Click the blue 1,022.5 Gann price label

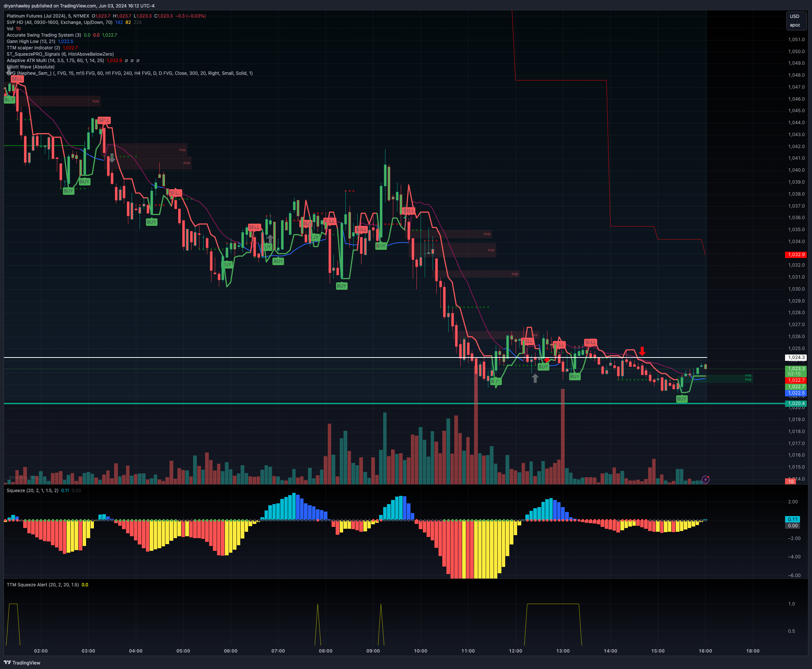tap(796, 393)
